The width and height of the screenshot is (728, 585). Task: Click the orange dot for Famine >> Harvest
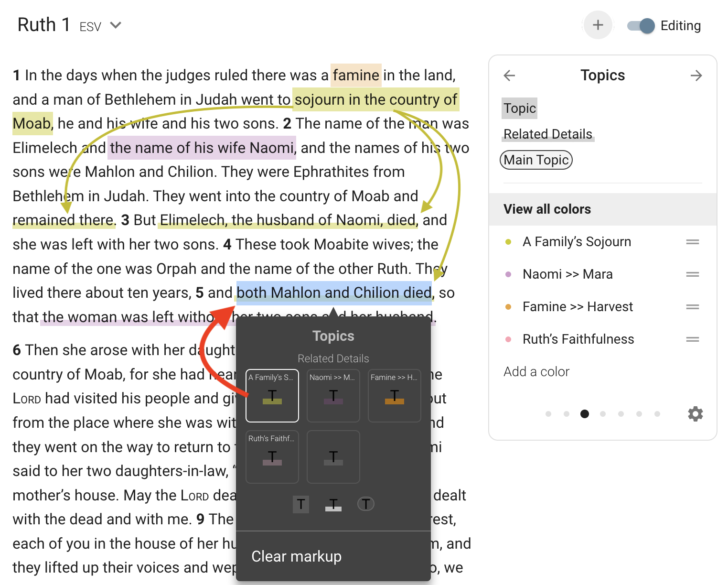(508, 307)
